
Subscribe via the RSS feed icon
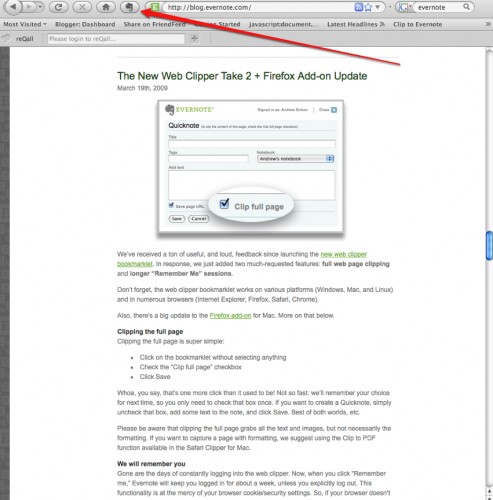[x=358, y=7]
